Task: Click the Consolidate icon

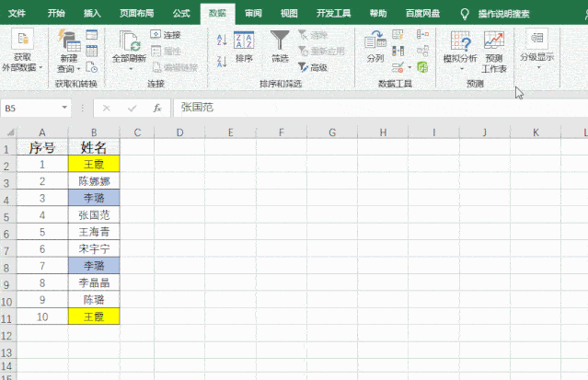Action: click(422, 35)
